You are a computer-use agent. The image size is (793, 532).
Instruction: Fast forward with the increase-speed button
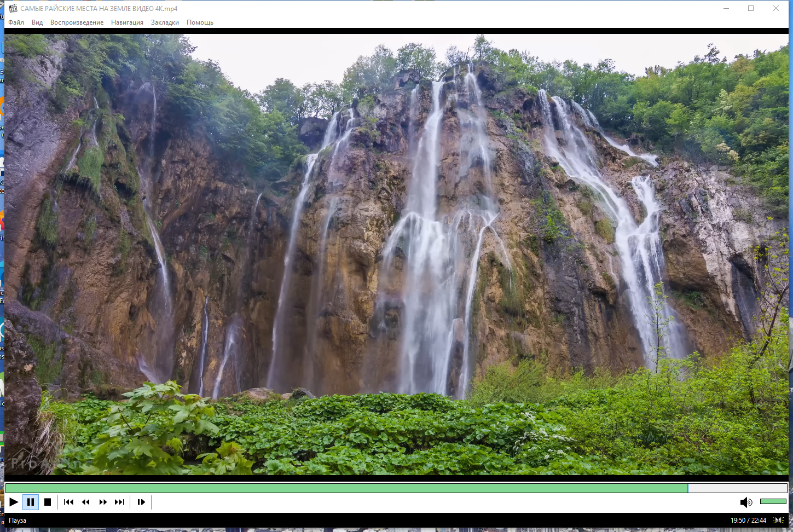click(103, 502)
